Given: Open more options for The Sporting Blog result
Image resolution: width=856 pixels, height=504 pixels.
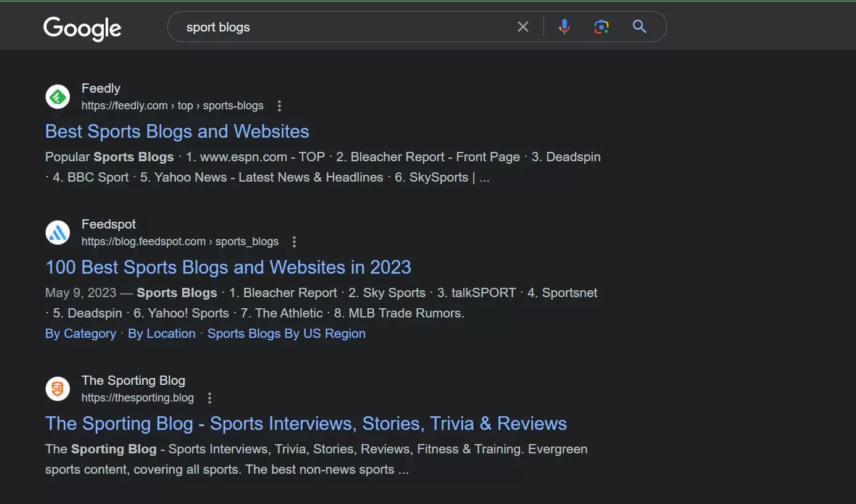Looking at the screenshot, I should click(210, 398).
